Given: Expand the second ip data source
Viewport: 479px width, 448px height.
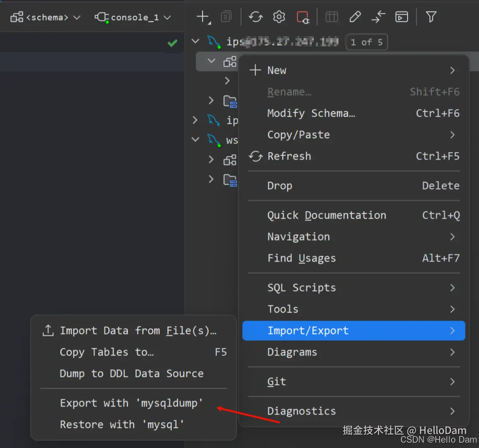Looking at the screenshot, I should coord(195,120).
